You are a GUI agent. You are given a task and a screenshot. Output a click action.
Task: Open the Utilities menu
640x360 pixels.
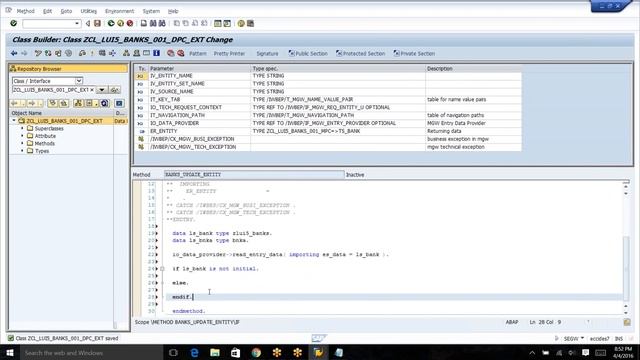click(89, 11)
